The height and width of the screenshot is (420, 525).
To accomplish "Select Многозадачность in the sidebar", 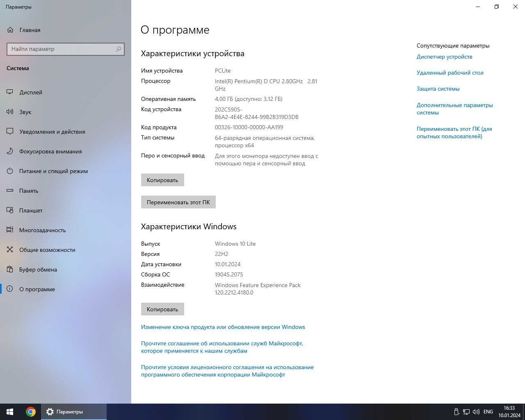I will [x=66, y=230].
